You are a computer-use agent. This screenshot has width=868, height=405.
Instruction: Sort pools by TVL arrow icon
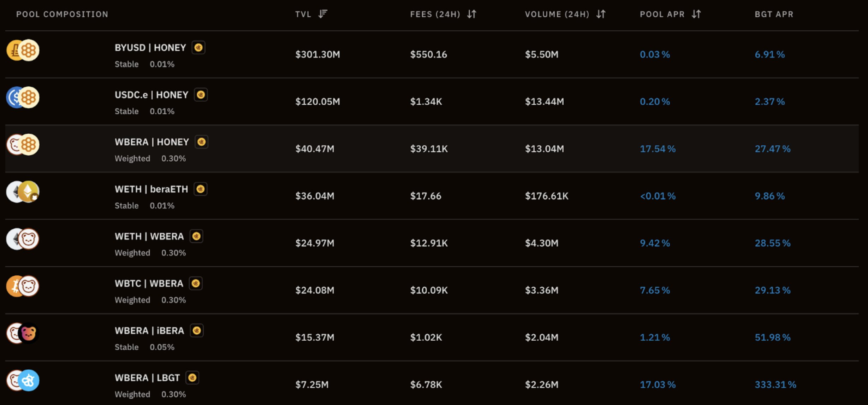(323, 14)
